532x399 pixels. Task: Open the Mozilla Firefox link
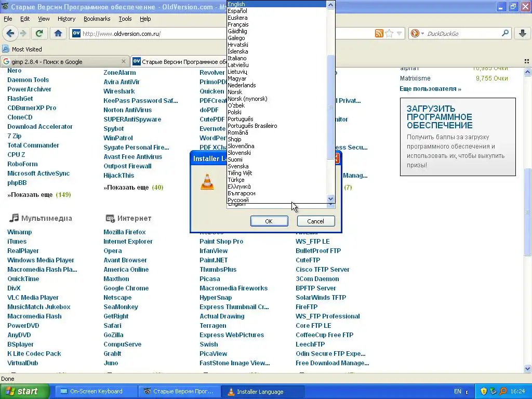click(125, 232)
